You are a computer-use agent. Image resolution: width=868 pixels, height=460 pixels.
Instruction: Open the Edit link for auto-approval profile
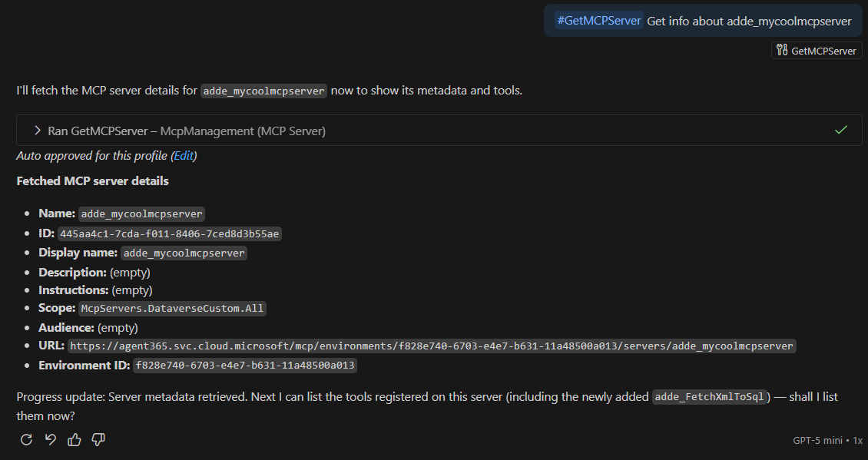point(184,155)
